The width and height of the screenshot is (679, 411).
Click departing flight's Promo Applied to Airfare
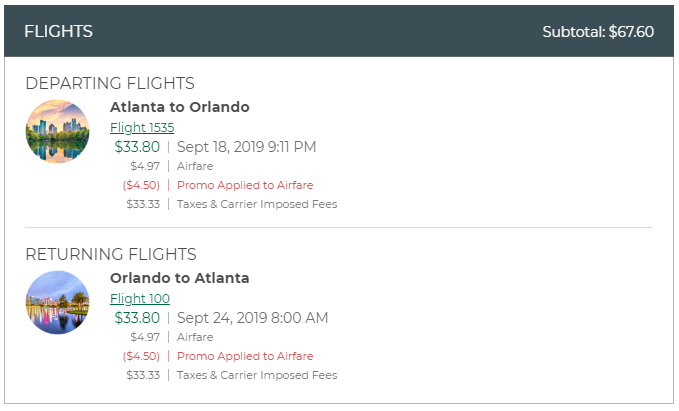(x=245, y=185)
